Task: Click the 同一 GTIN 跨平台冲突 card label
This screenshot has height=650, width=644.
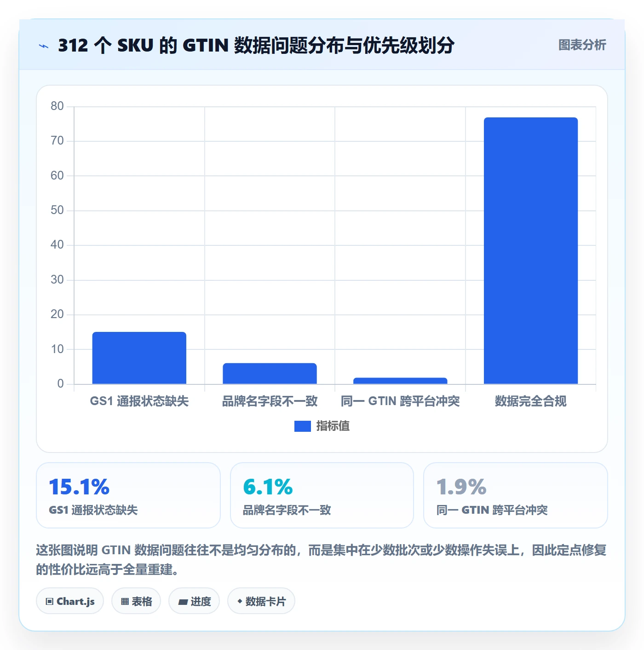Action: pos(492,510)
